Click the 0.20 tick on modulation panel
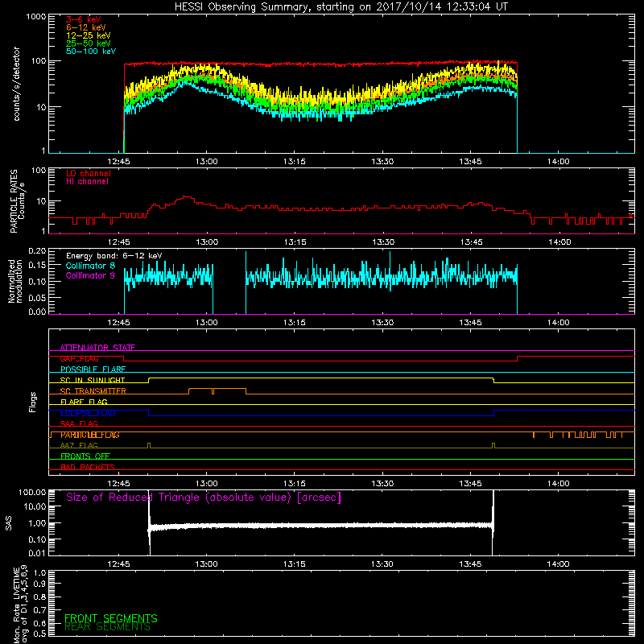Viewport: 644px width, 644px height. point(37,251)
